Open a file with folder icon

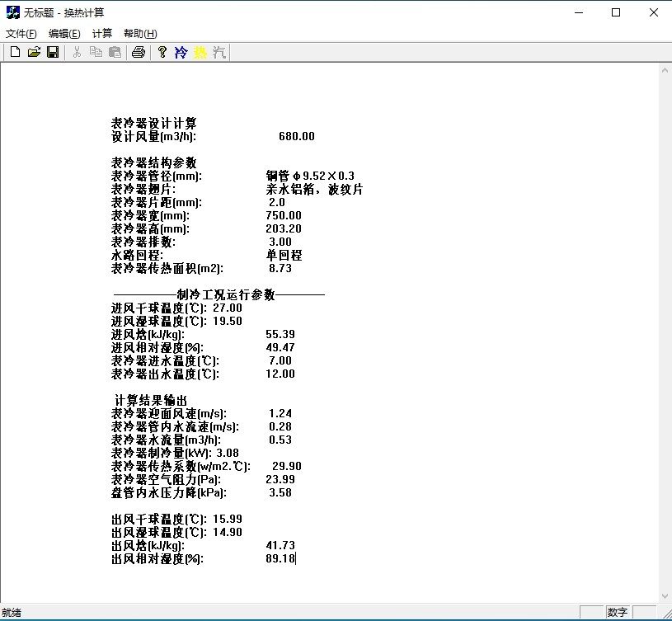pos(34,52)
